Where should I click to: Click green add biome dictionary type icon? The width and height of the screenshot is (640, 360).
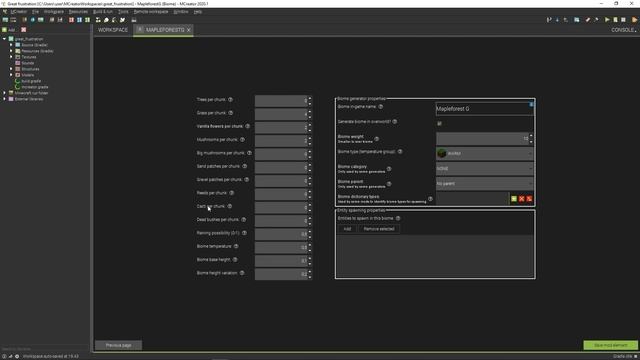click(x=514, y=199)
